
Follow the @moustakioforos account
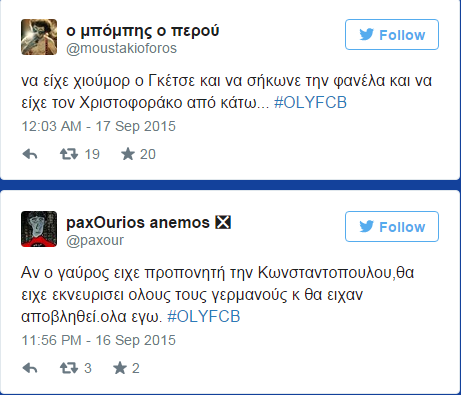click(x=392, y=35)
